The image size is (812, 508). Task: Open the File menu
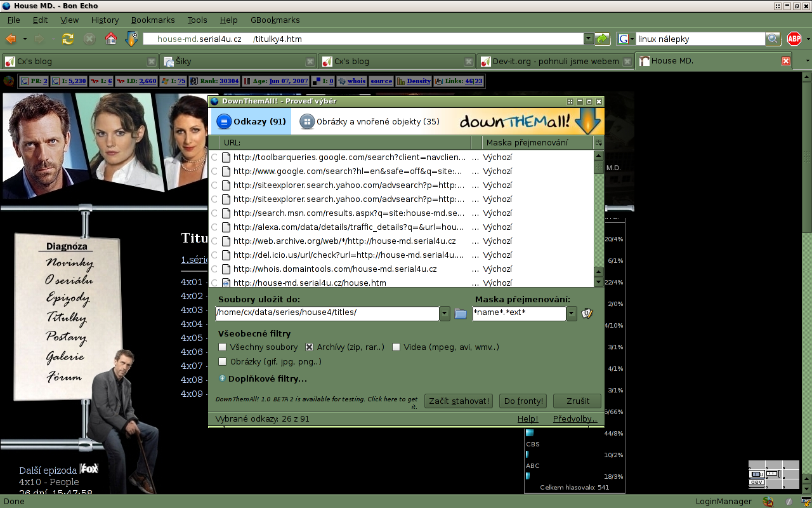point(13,20)
